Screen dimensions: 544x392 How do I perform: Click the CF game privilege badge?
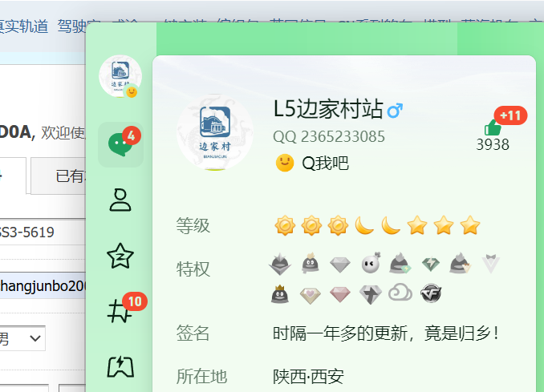431,293
